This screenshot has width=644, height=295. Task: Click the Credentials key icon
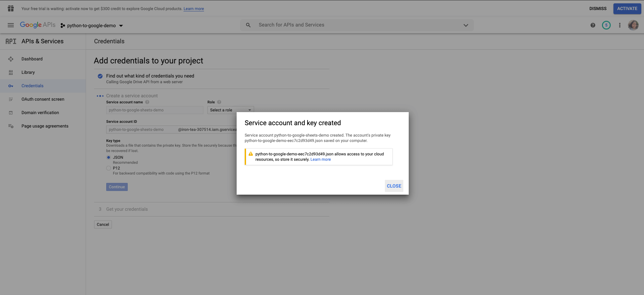[x=11, y=86]
